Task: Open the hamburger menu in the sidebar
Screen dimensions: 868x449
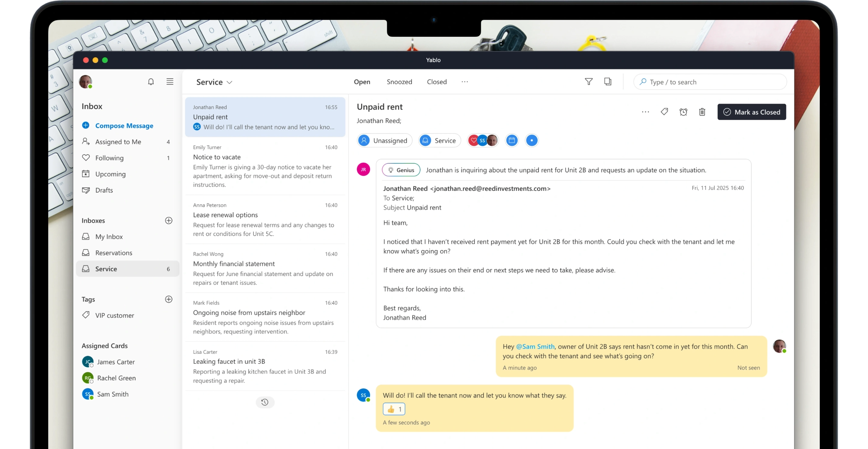Action: tap(170, 82)
